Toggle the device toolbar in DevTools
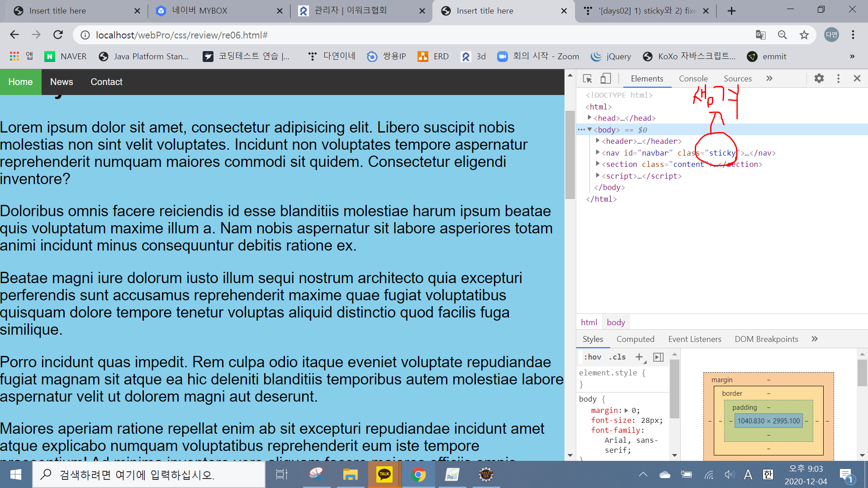Screen dimensions: 868x488 [x=606, y=79]
